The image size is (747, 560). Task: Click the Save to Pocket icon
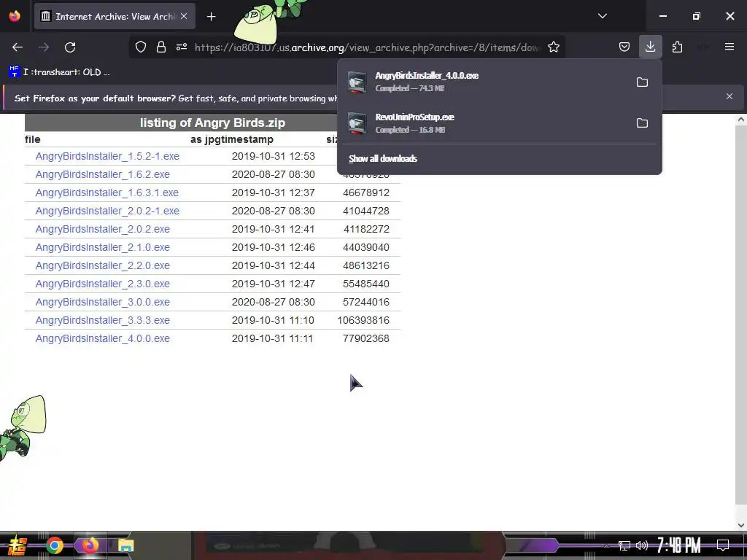624,47
